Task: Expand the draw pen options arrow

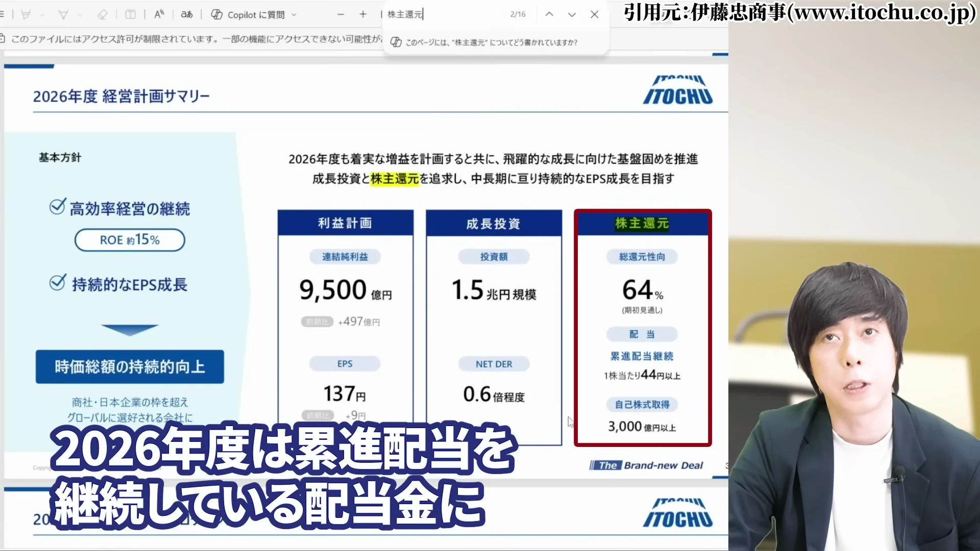Action: tap(80, 15)
